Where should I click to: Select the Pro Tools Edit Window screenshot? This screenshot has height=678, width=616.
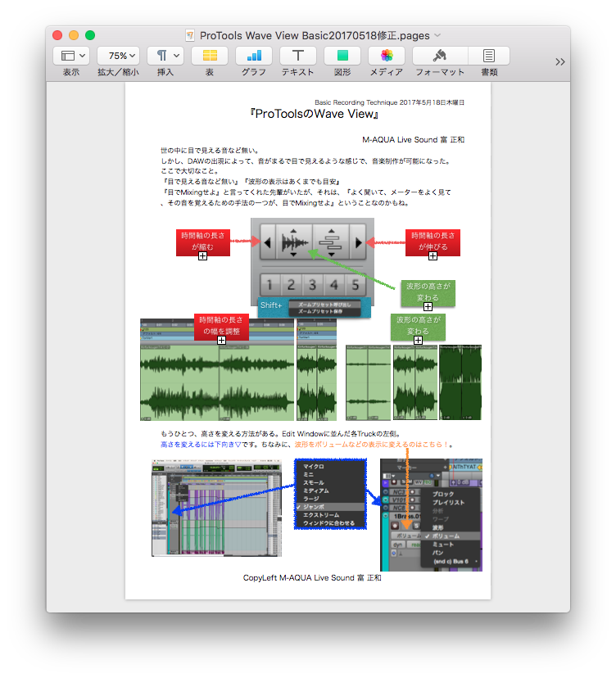(216, 508)
